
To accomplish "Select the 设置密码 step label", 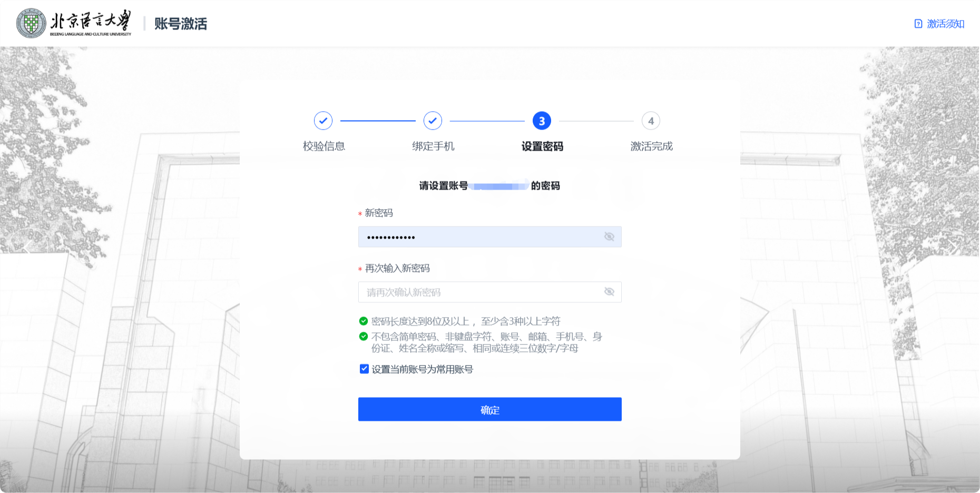I will click(x=542, y=146).
